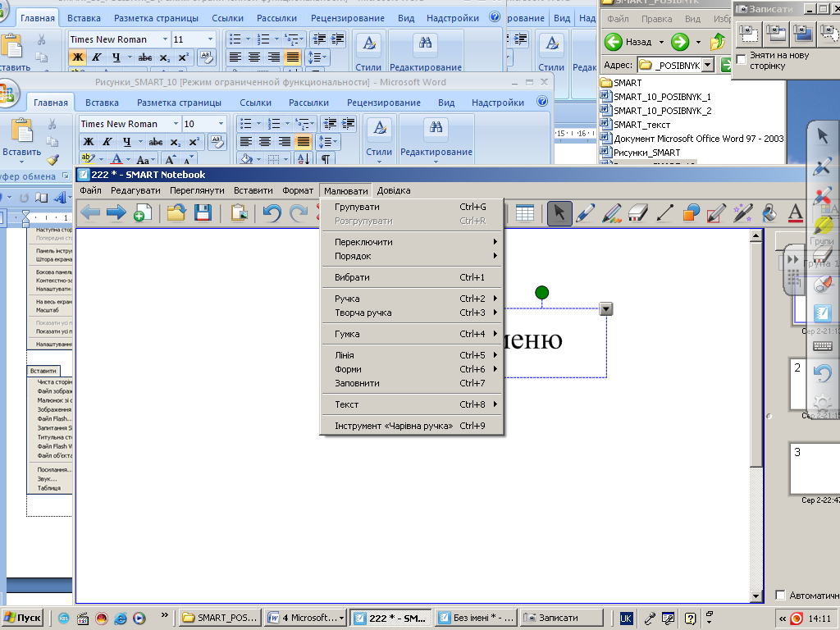
Task: Add a new page in SMART Notebook
Action: pos(143,213)
